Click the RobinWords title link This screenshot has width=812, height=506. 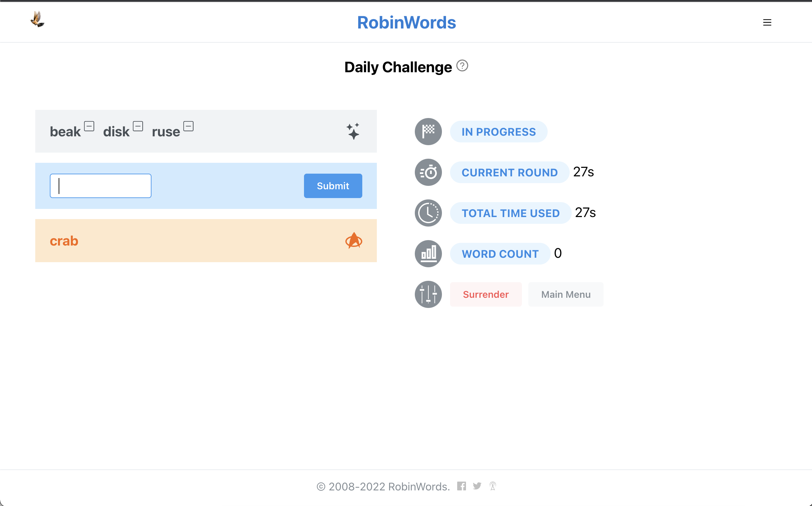(406, 22)
